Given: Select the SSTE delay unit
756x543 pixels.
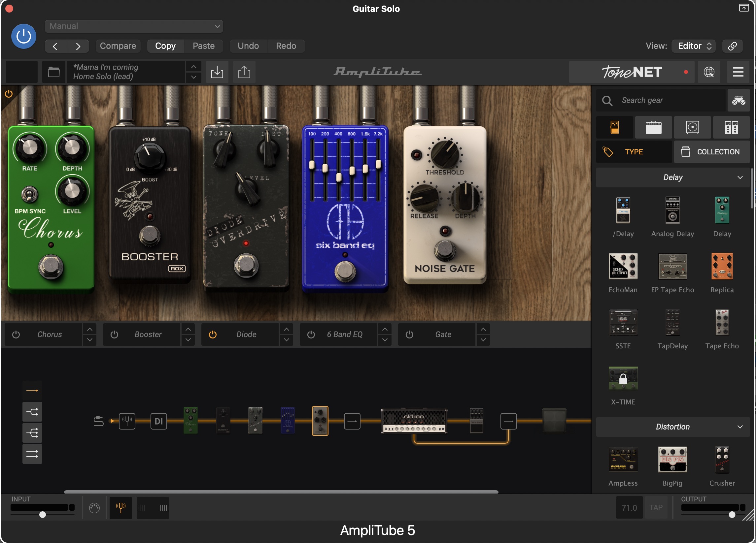Looking at the screenshot, I should [623, 323].
